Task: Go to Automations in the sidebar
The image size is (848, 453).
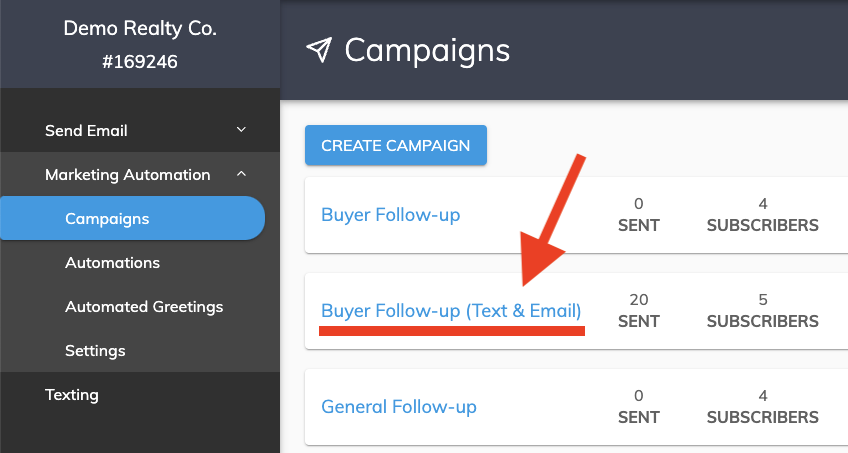Action: 112,263
